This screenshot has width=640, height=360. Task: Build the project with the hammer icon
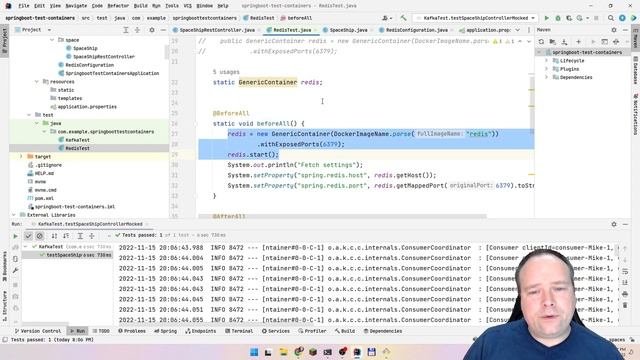point(403,18)
